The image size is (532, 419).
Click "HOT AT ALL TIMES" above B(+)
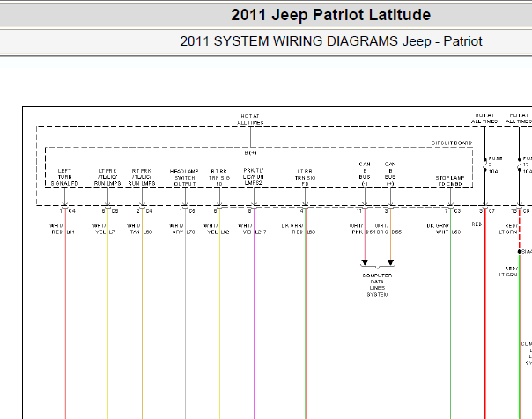(250, 120)
